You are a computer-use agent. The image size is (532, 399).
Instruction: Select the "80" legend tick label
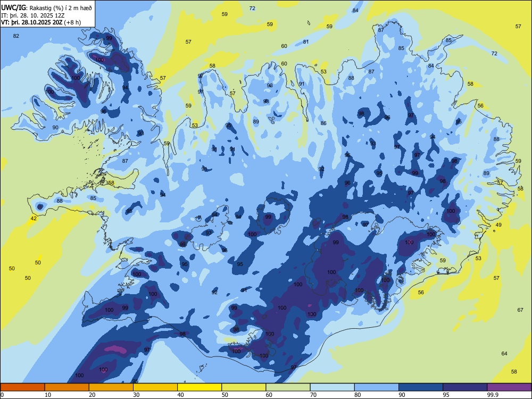358,395
